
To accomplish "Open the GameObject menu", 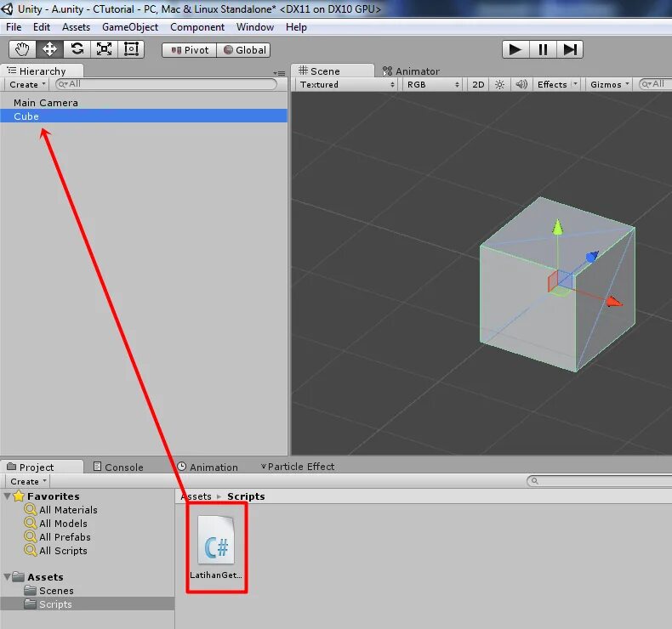I will 130,27.
